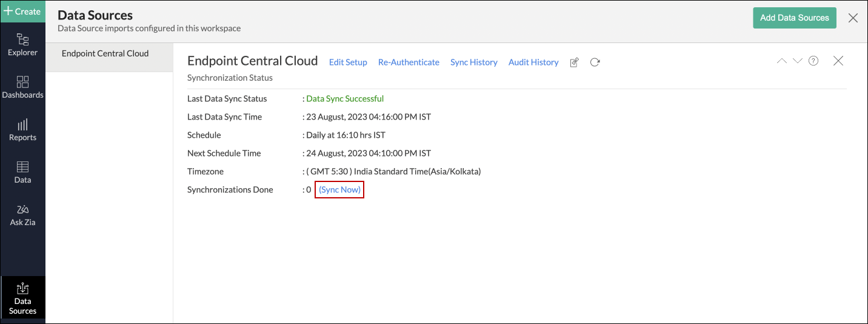Select Endpoint Central Cloud in the list
This screenshot has height=324, width=868.
tap(105, 53)
